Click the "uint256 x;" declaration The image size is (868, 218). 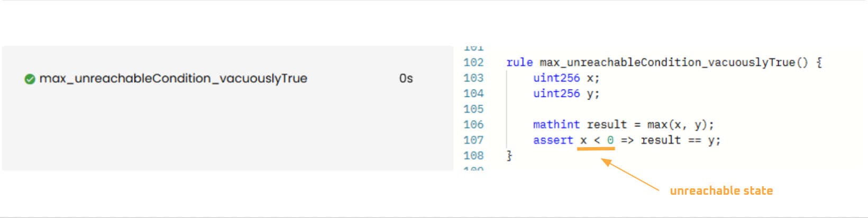566,78
